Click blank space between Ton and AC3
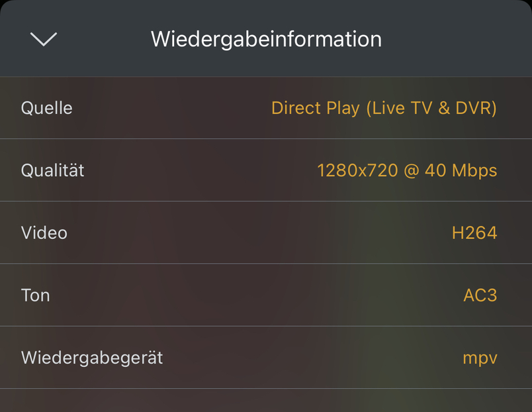Screen dimensions: 532x412 258,295
